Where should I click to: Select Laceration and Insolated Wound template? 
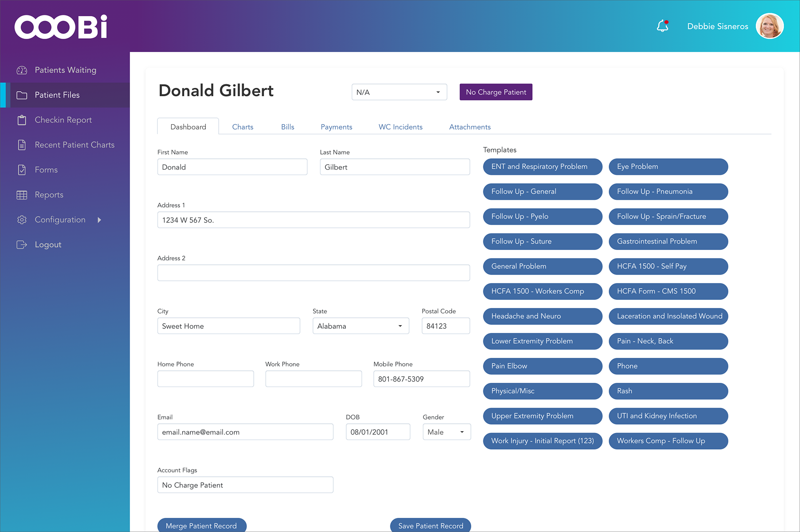coord(668,316)
